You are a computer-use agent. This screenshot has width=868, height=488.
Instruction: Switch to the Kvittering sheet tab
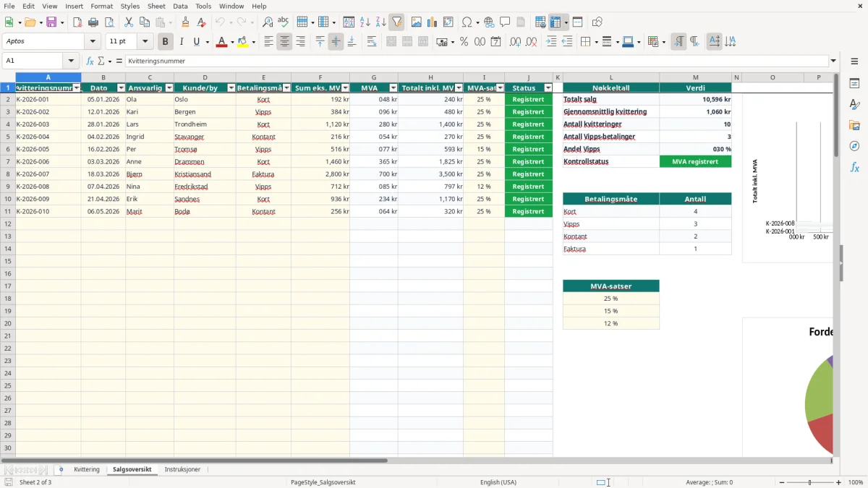(x=87, y=470)
